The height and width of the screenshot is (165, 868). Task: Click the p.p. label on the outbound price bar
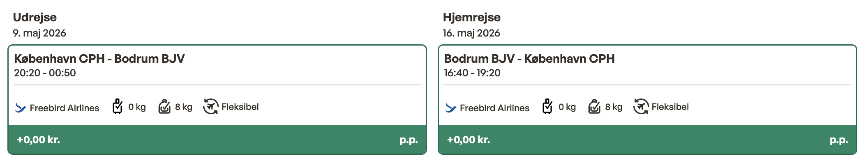pyautogui.click(x=409, y=140)
